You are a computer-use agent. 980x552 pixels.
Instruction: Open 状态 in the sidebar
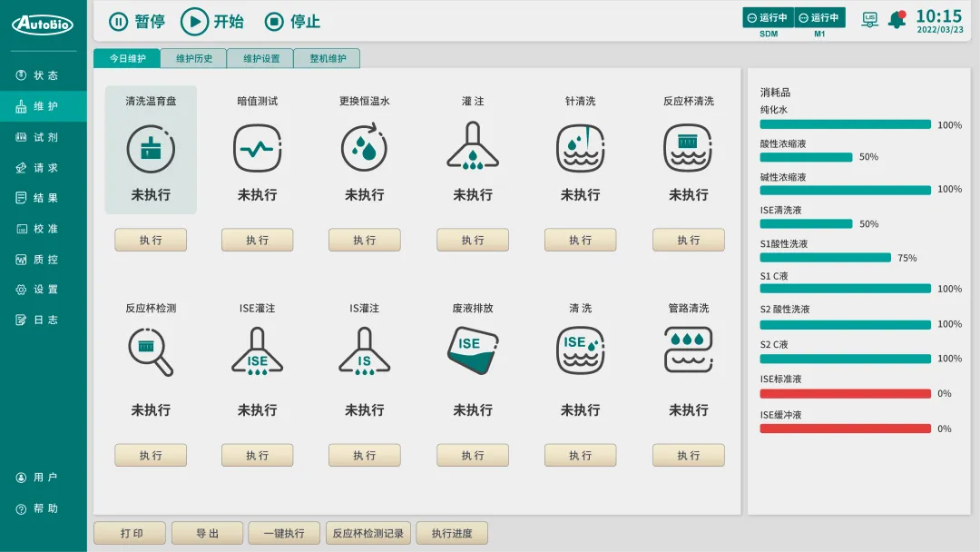tap(44, 75)
